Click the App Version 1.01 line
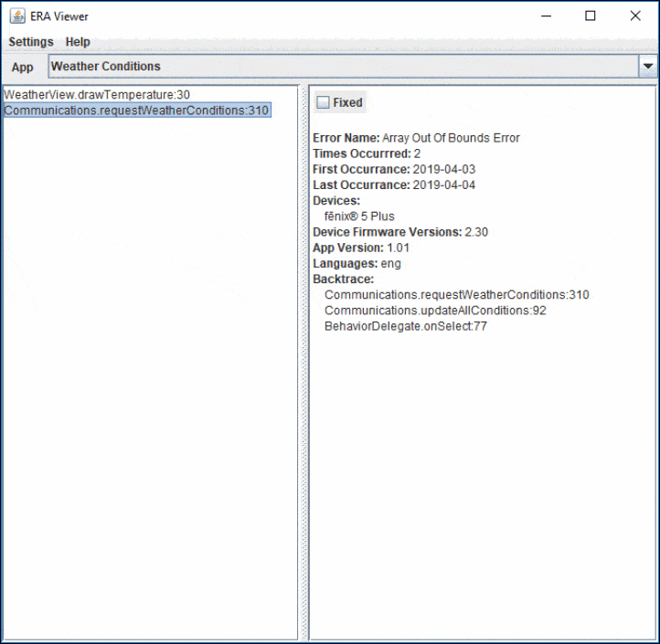Screen dimensions: 660x644 coord(361,248)
